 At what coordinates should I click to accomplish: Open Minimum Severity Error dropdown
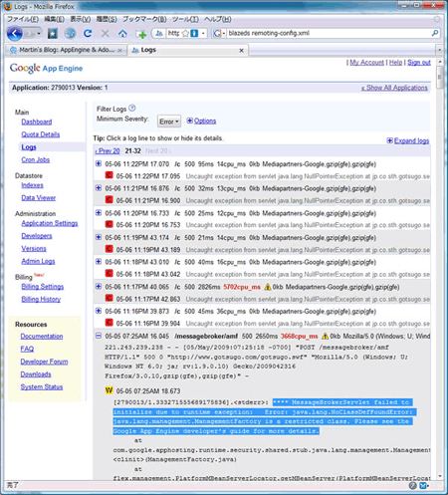point(169,122)
